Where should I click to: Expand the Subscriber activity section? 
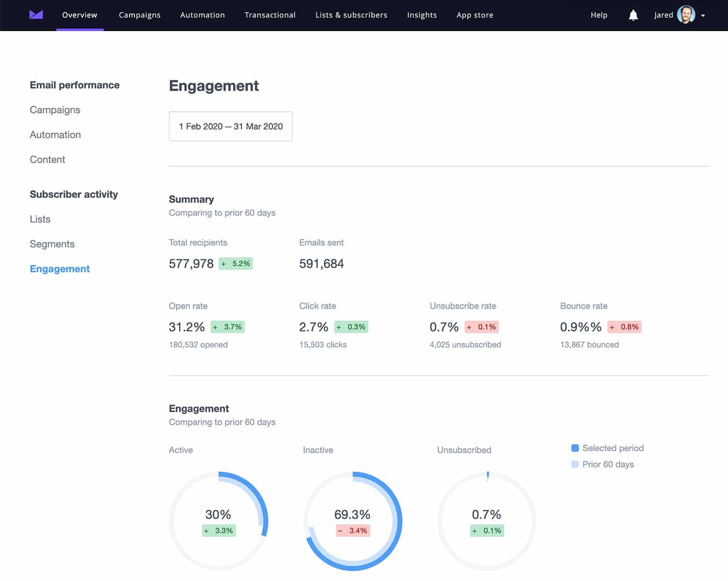click(x=74, y=194)
